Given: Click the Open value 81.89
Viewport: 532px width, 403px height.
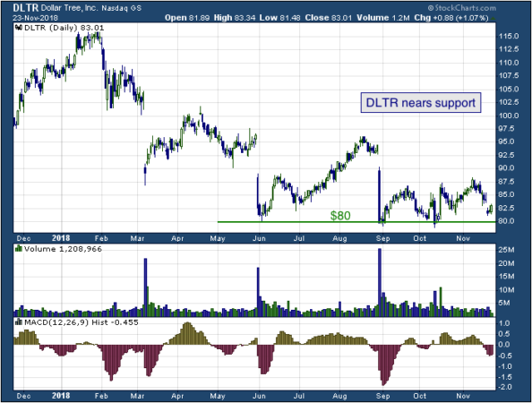Looking at the screenshot, I should [x=200, y=18].
